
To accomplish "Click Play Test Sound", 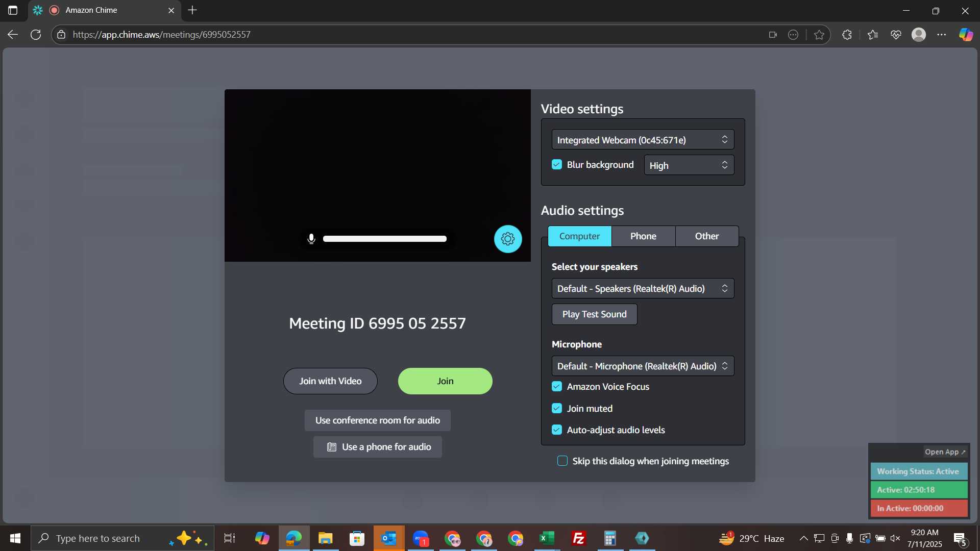I will click(594, 314).
